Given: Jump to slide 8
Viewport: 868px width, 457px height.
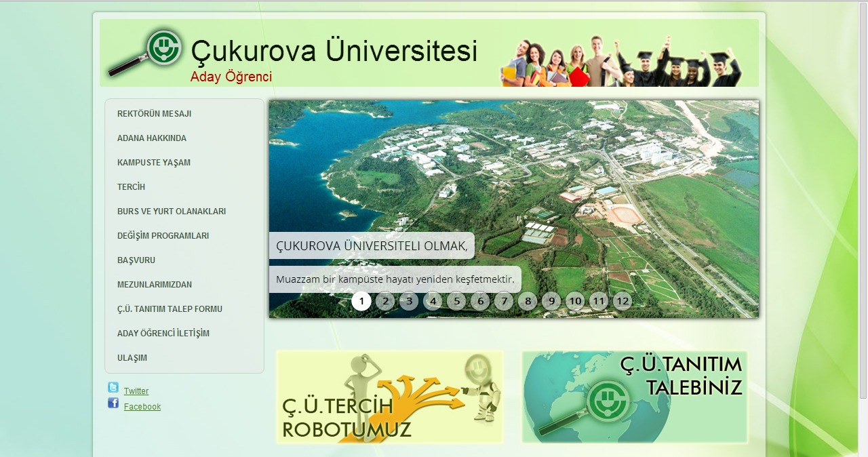Looking at the screenshot, I should (x=528, y=301).
